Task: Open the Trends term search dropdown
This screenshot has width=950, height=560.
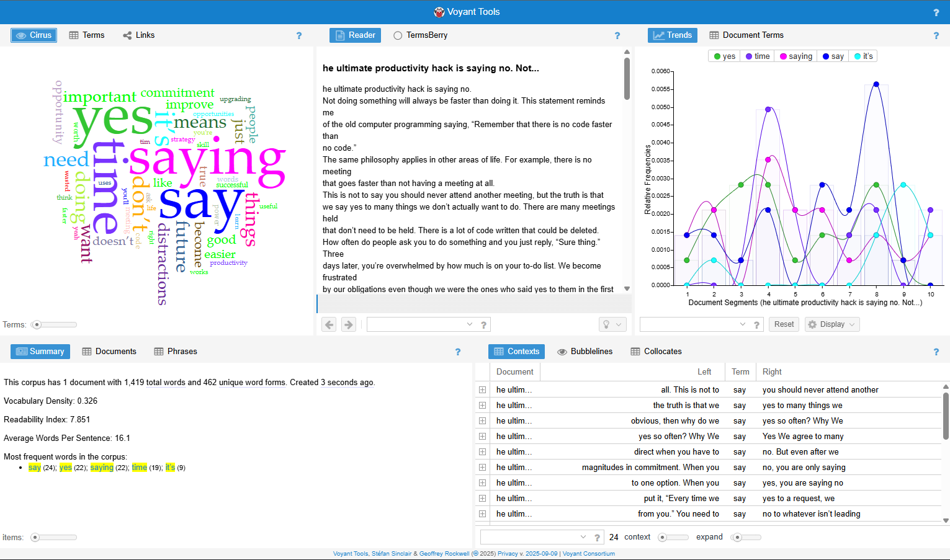Action: coord(742,324)
